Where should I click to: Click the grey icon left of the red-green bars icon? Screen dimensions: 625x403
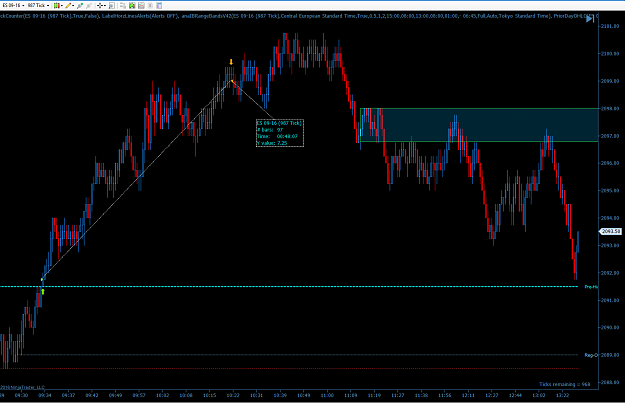coord(122,6)
